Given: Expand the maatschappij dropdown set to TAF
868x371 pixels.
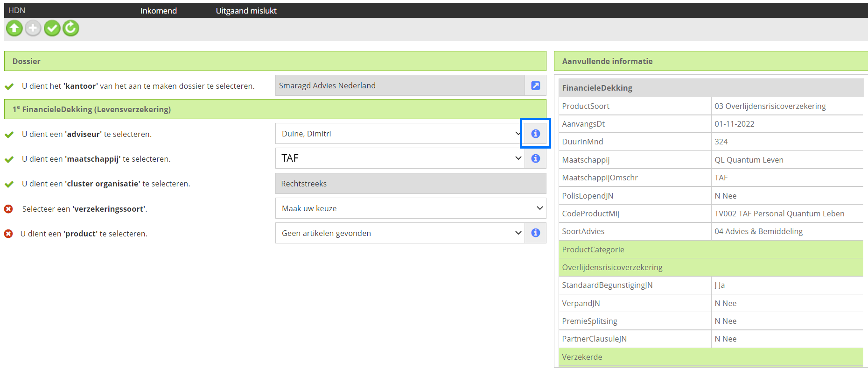Looking at the screenshot, I should (399, 158).
